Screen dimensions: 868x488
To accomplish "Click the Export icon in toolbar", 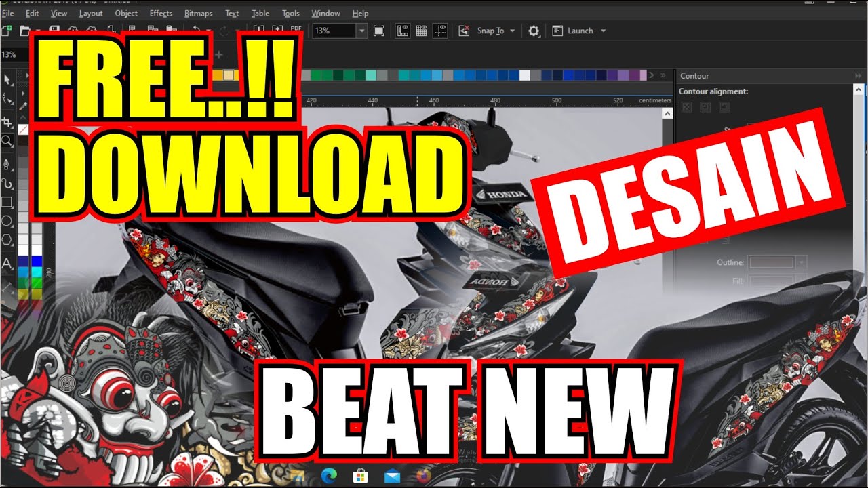I will [x=277, y=30].
